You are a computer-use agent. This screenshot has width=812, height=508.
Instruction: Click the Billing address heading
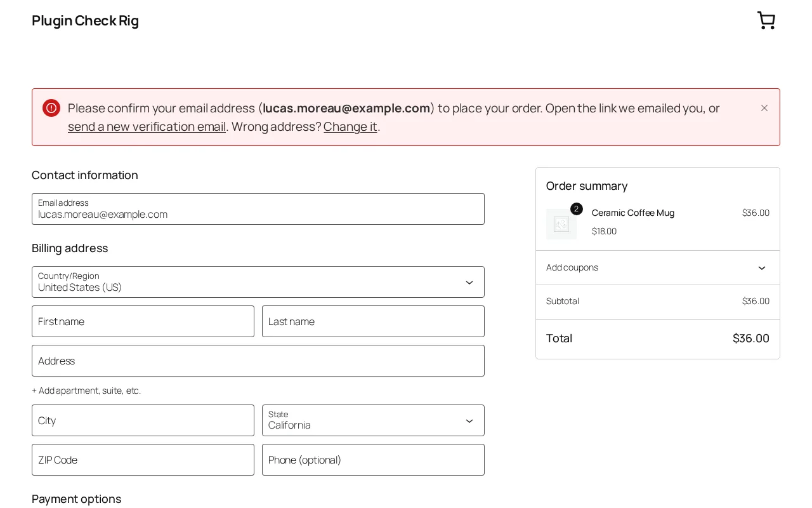pyautogui.click(x=70, y=248)
